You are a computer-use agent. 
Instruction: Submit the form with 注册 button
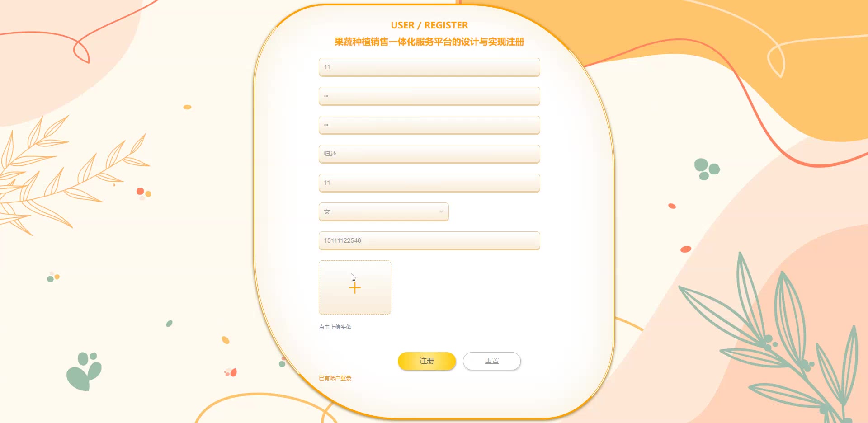[x=426, y=361]
